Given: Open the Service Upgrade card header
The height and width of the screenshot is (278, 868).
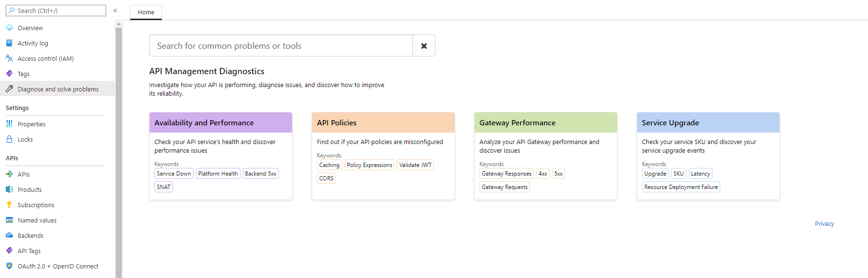Looking at the screenshot, I should pyautogui.click(x=708, y=122).
